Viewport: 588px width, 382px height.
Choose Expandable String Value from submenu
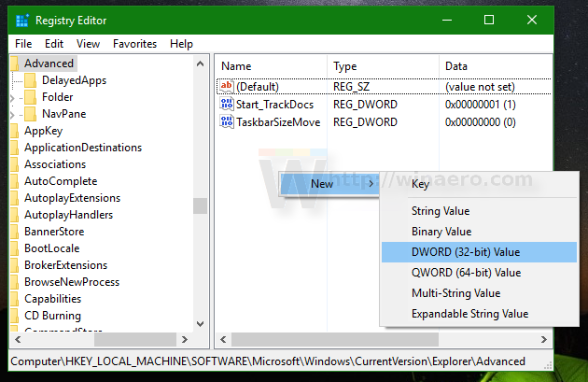(x=479, y=314)
